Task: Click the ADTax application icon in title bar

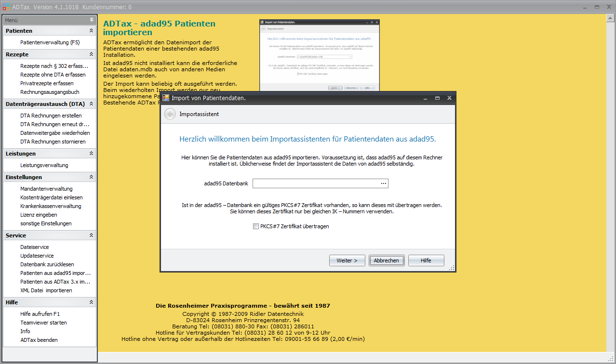Action: [x=6, y=7]
